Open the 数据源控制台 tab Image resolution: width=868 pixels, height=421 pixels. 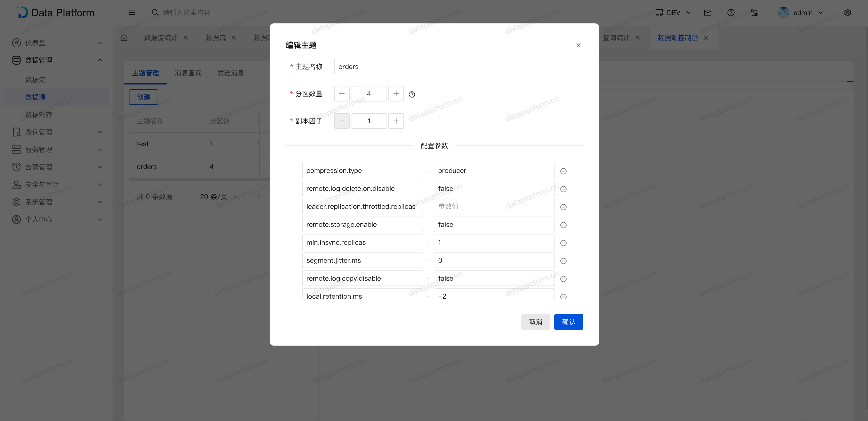(677, 38)
